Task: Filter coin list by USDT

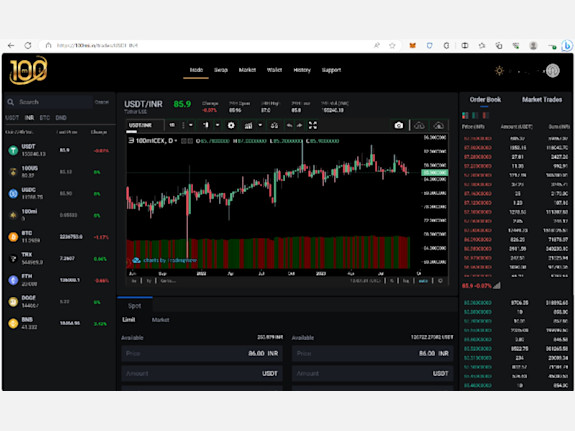Action: [x=12, y=118]
